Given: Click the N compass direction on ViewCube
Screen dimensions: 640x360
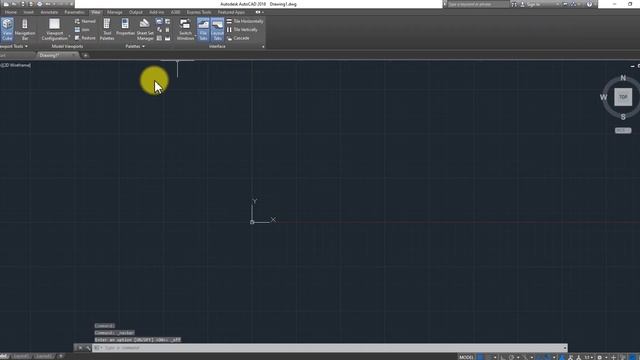Looking at the screenshot, I should tap(623, 78).
